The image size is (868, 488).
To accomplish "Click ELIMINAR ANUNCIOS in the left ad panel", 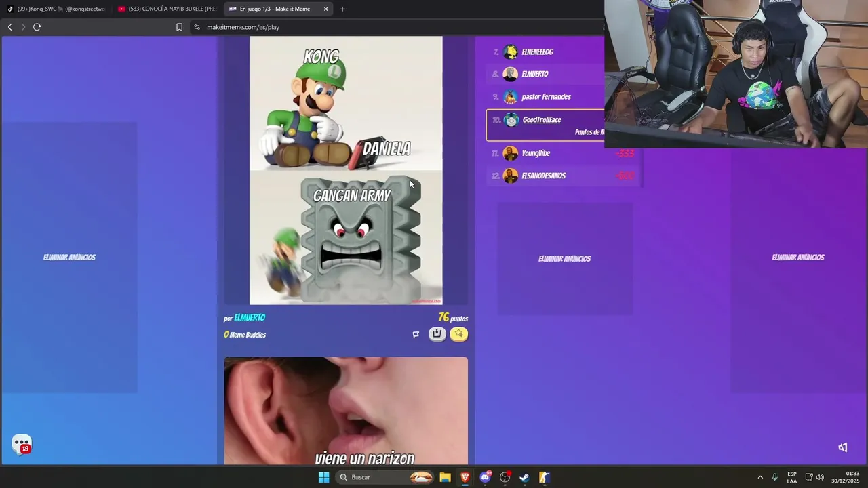I will click(69, 258).
